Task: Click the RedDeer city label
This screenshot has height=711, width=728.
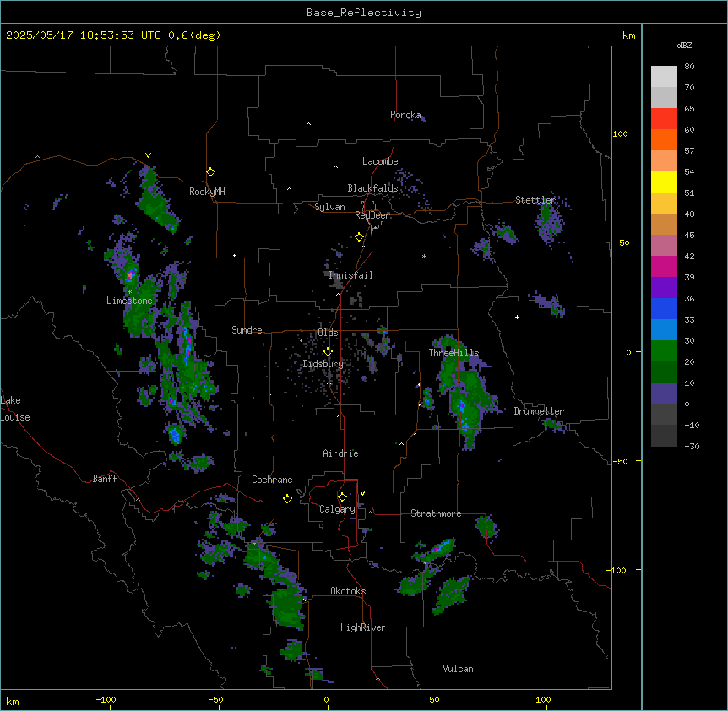Action: tap(372, 215)
